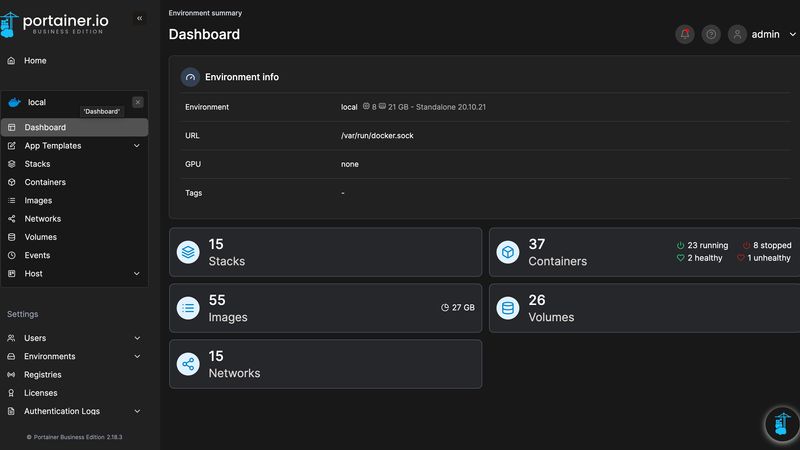The image size is (800, 450).
Task: Close the local environment with X
Action: 138,102
